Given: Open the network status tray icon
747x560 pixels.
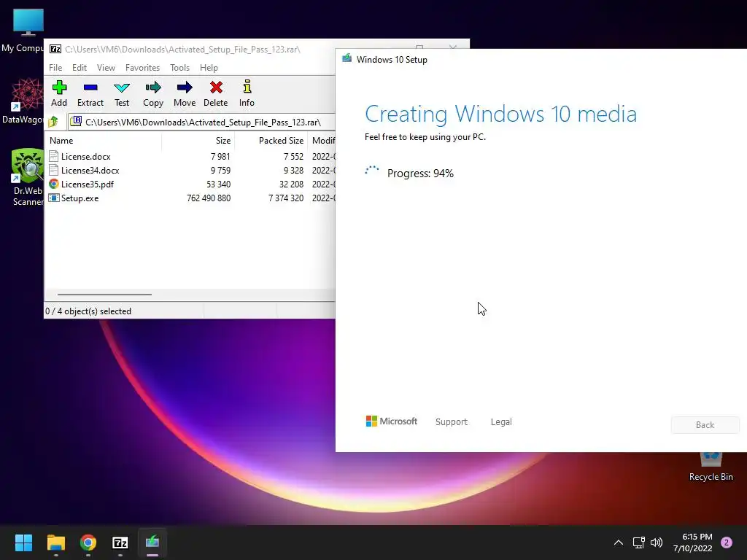Looking at the screenshot, I should coord(638,542).
